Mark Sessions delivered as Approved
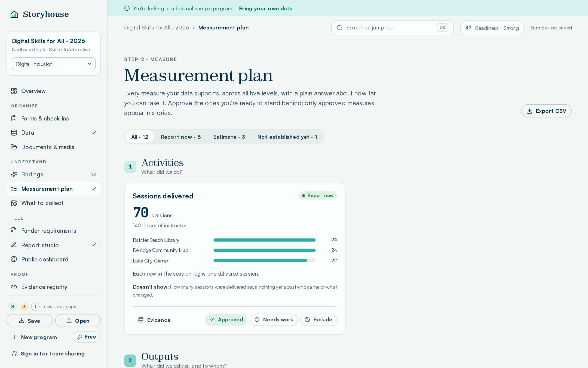Image resolution: width=588 pixels, height=368 pixels. point(226,320)
